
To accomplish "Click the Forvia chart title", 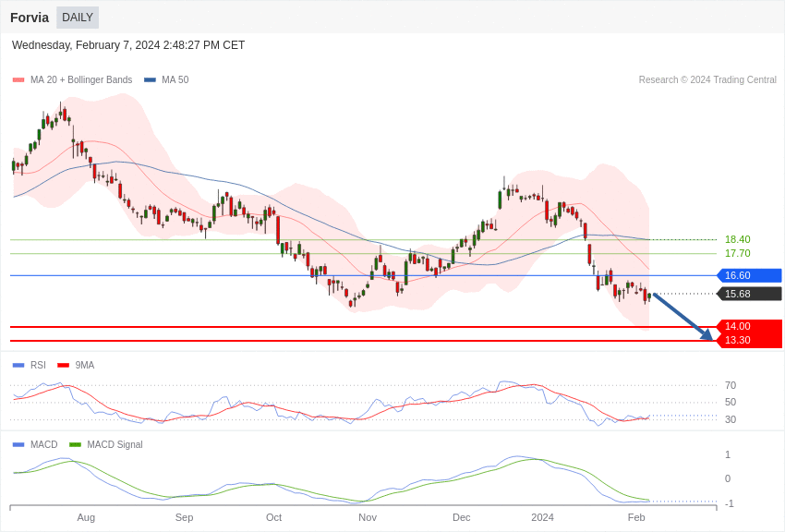I will coord(30,18).
